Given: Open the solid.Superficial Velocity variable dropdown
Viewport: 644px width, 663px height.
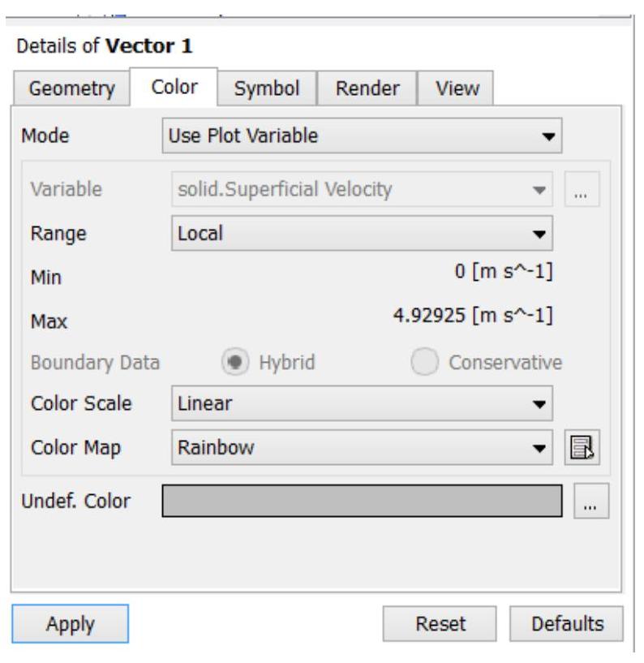Looking at the screenshot, I should (x=362, y=189).
